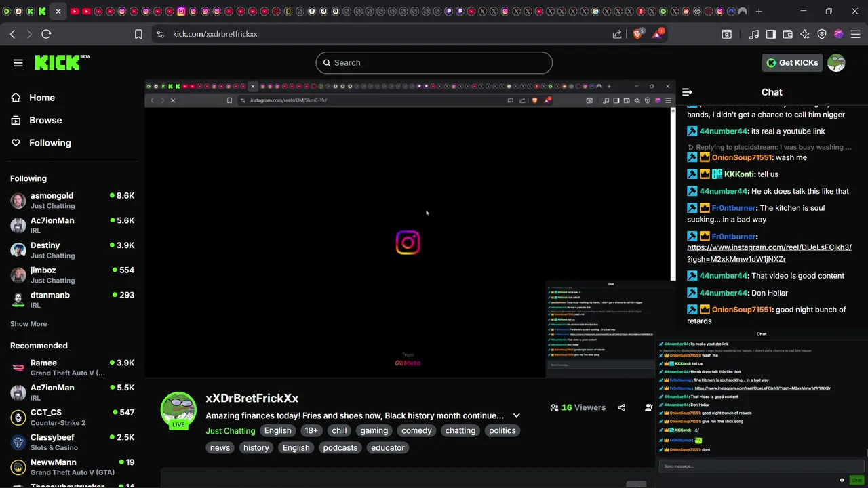Select the podcasts tag

coord(340,448)
